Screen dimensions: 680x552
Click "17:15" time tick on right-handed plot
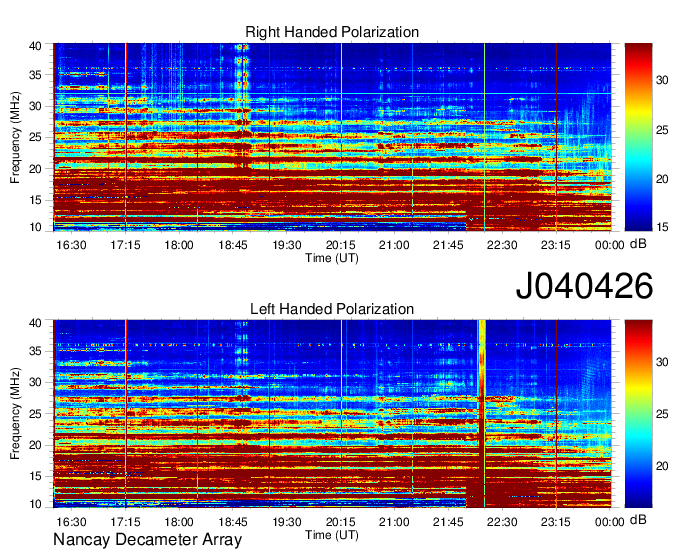[125, 245]
